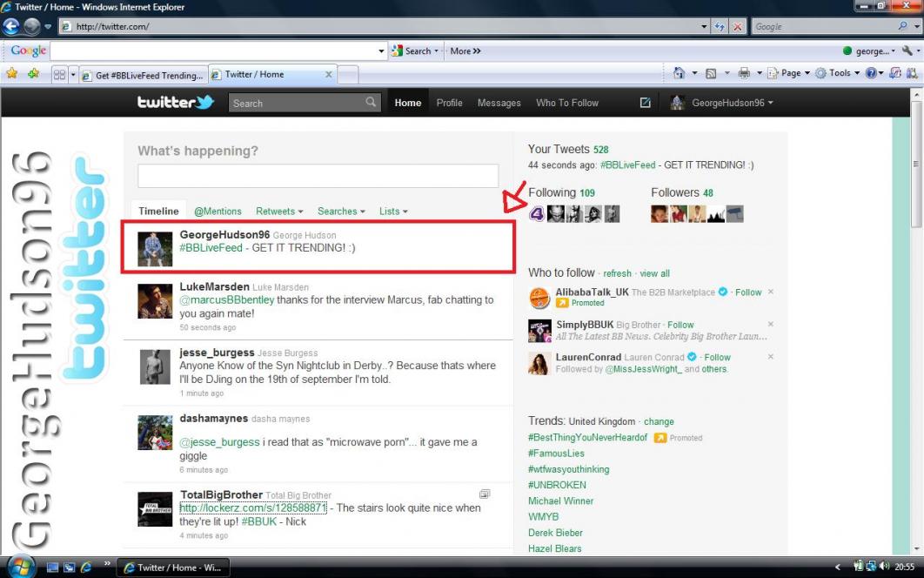Click the magnifier in the Twitter search box

tap(370, 102)
